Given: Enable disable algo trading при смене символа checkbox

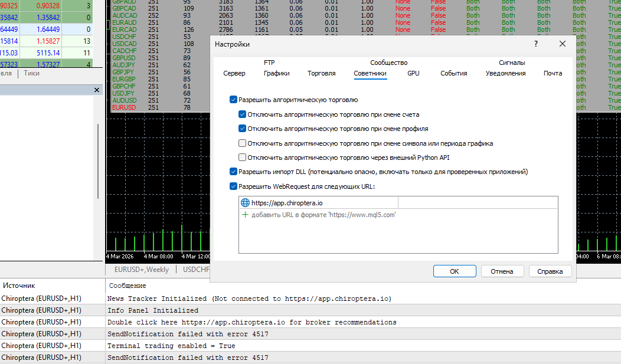Looking at the screenshot, I should (x=243, y=143).
